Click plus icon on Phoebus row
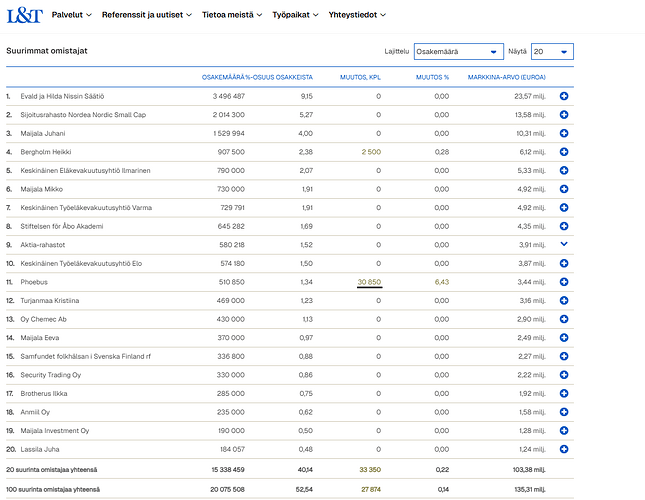This screenshot has width=645, height=500. click(x=564, y=282)
